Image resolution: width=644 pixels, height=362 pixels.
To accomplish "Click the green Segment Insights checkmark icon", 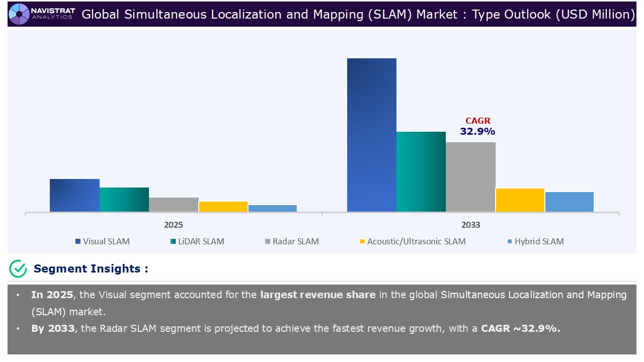I will pyautogui.click(x=17, y=268).
